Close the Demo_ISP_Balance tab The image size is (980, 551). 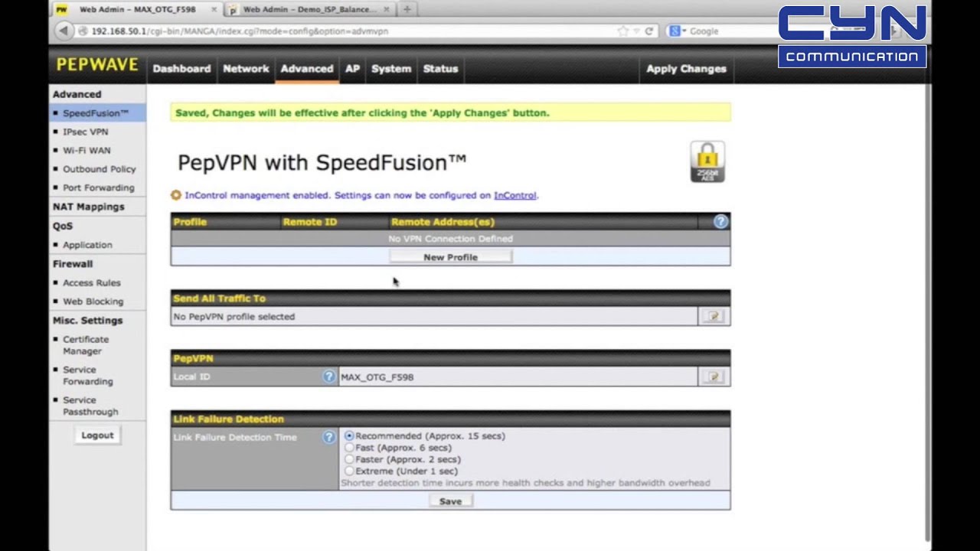pyautogui.click(x=387, y=10)
